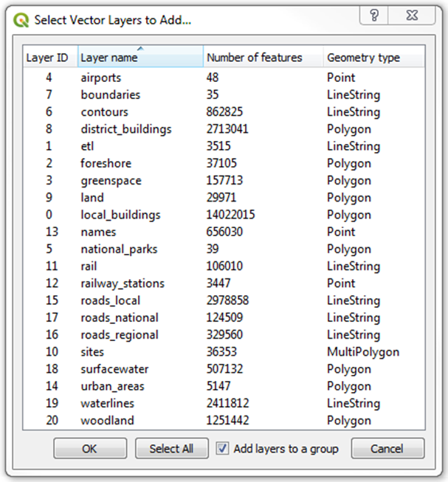Pick the railway_stations layer row
This screenshot has width=448, height=482.
[x=224, y=283]
